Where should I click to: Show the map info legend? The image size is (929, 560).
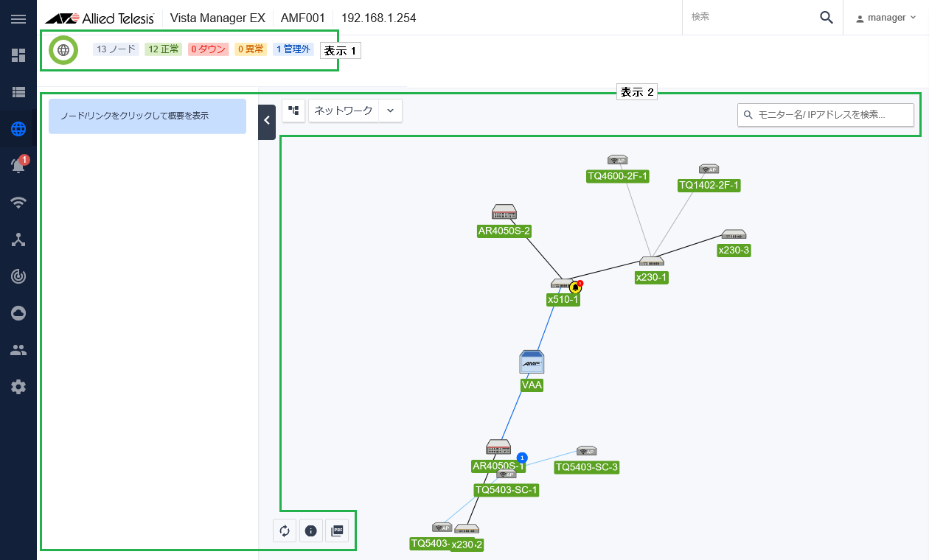[311, 531]
